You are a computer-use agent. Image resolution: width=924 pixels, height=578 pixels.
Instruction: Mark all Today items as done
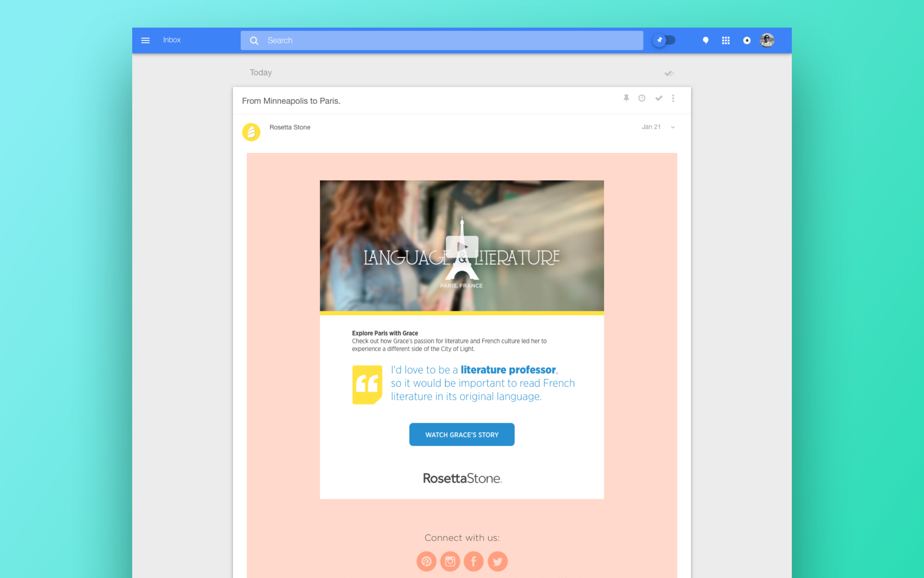click(669, 73)
